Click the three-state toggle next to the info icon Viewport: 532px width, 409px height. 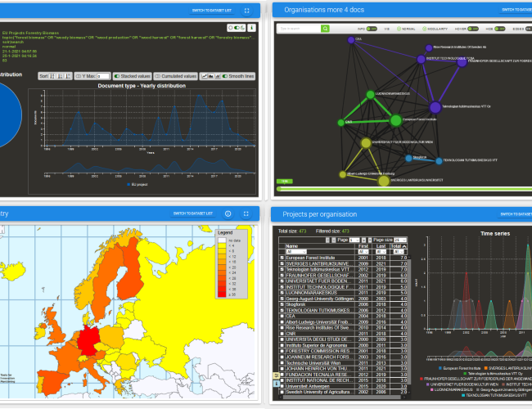(237, 28)
